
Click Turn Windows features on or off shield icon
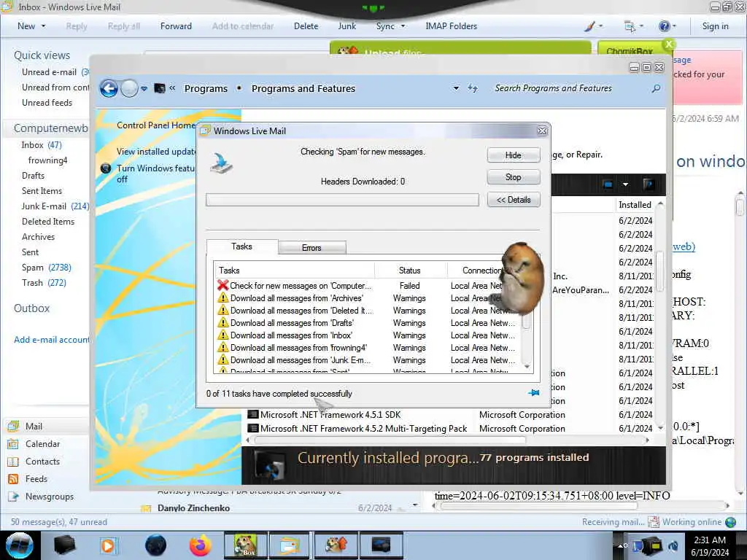pos(107,168)
